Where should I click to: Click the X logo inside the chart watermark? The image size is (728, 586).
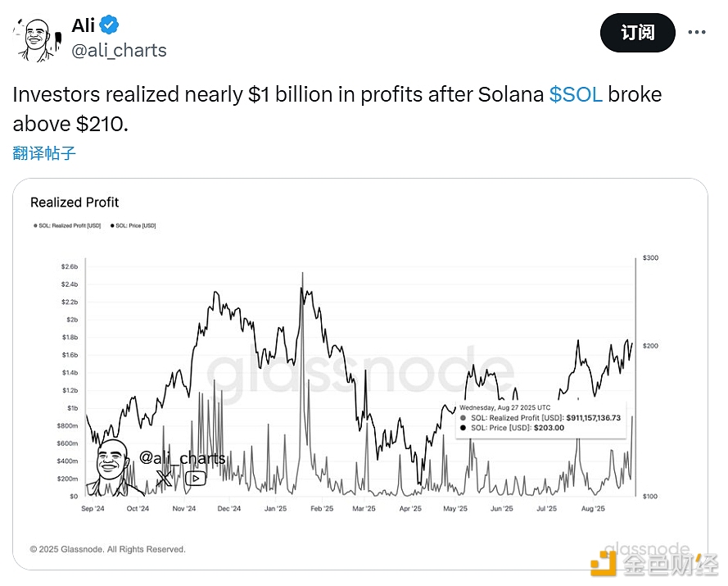coord(164,478)
